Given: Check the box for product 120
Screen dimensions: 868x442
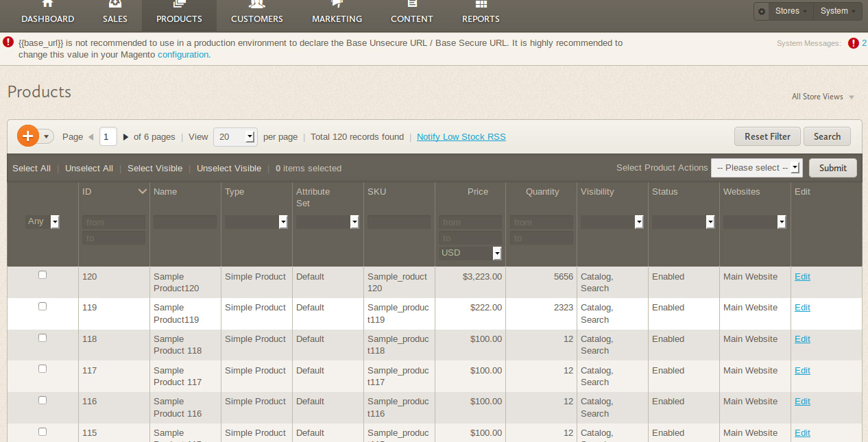Looking at the screenshot, I should (43, 275).
